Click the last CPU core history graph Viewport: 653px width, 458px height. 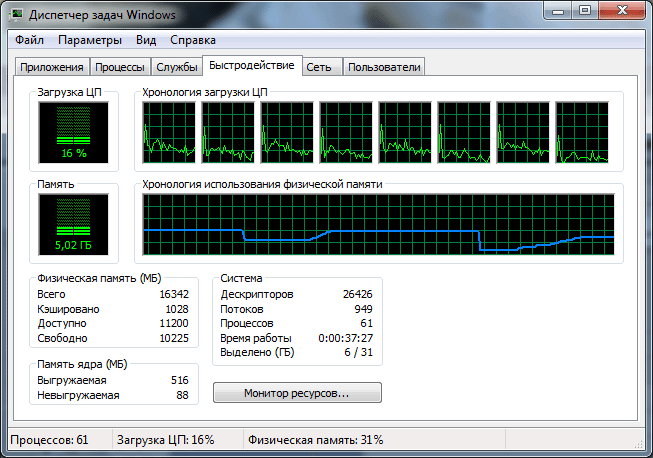(x=582, y=132)
